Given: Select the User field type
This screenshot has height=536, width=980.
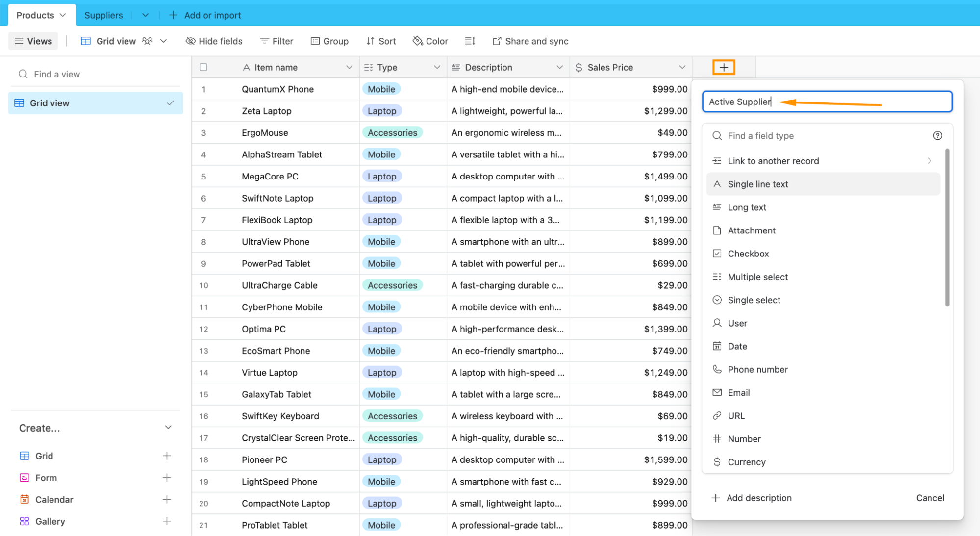Looking at the screenshot, I should click(x=823, y=323).
